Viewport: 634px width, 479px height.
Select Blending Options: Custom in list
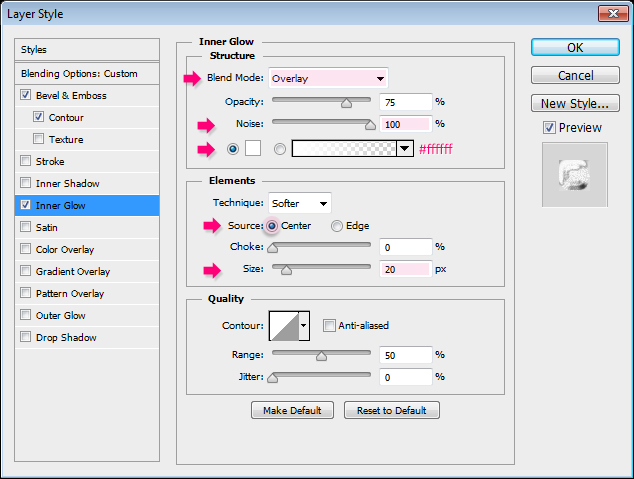pos(80,74)
